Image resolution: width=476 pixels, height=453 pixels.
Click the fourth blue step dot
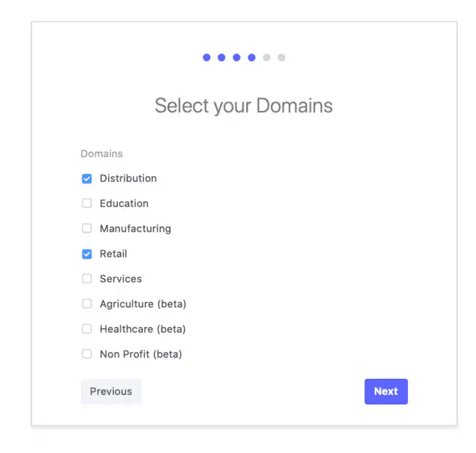(252, 58)
